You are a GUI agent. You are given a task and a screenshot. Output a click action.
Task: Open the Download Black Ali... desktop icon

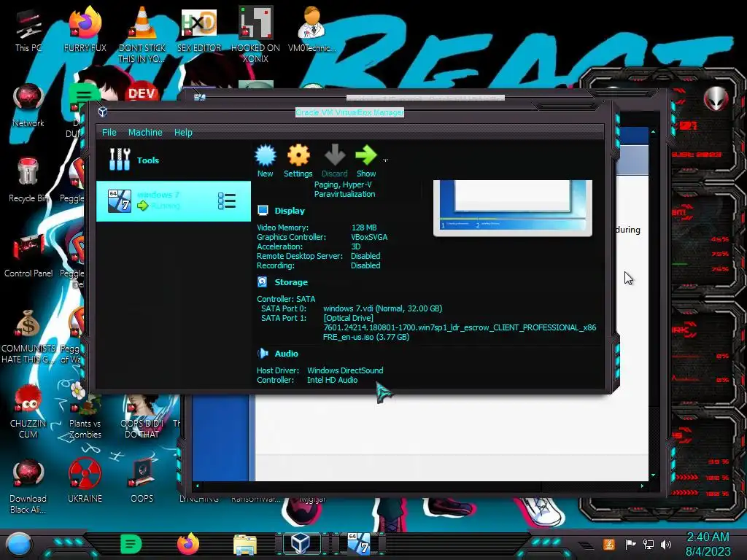click(28, 486)
